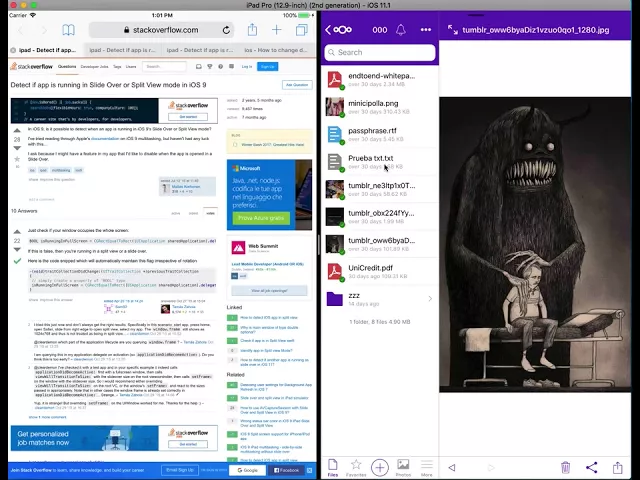Open Prueba txt.txt file

click(x=380, y=162)
